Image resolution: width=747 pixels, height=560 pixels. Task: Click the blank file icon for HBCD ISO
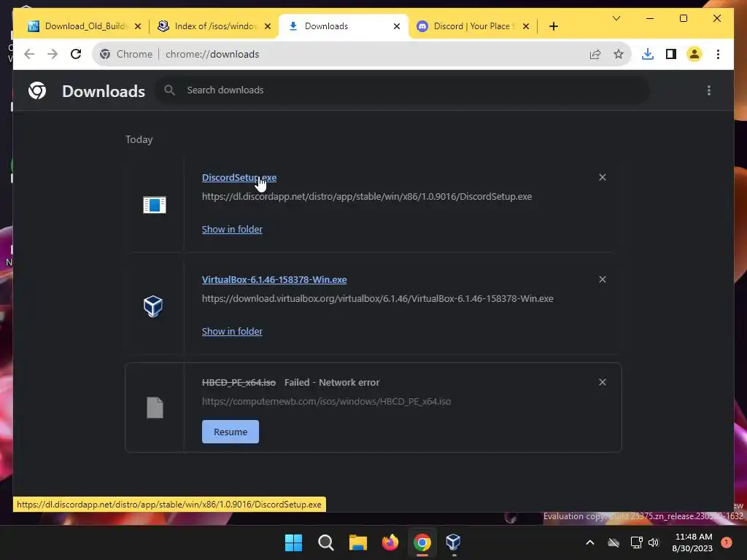pos(155,408)
